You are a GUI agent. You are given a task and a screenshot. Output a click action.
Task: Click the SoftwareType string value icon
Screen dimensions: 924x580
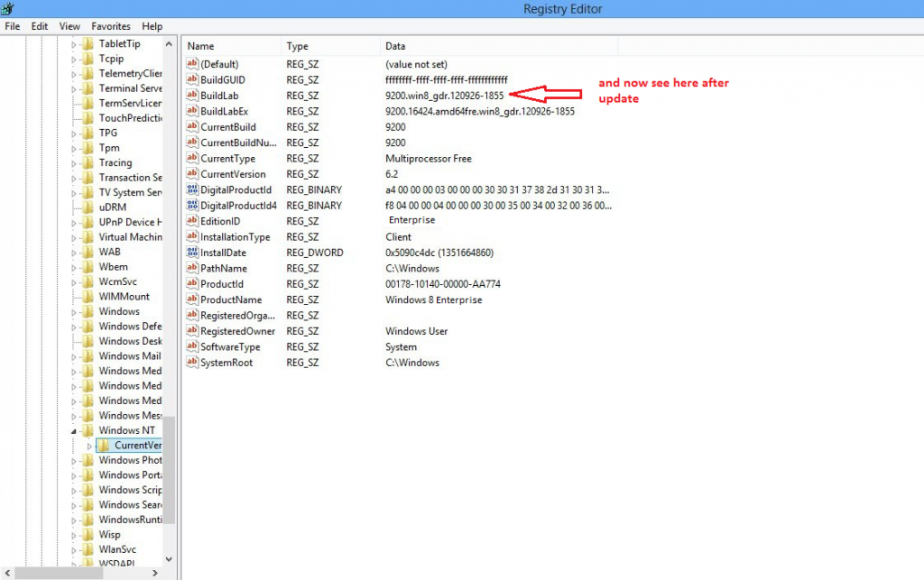click(192, 346)
